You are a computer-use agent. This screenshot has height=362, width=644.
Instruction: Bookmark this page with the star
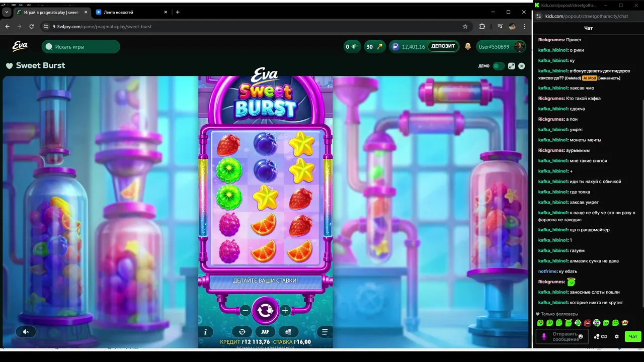[x=465, y=27]
